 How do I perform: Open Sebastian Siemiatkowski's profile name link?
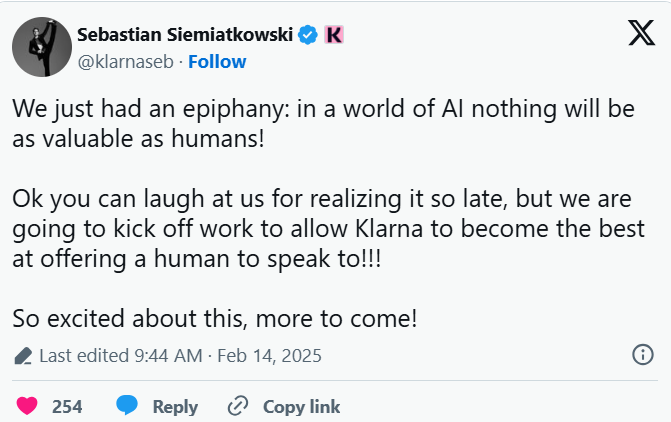185,35
